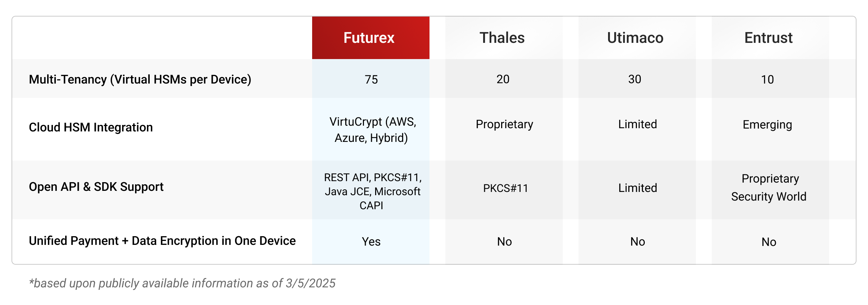The height and width of the screenshot is (305, 868).
Task: Click the VirtuCrypt (AWS, Azure, Hybrid) cell
Action: [x=370, y=129]
